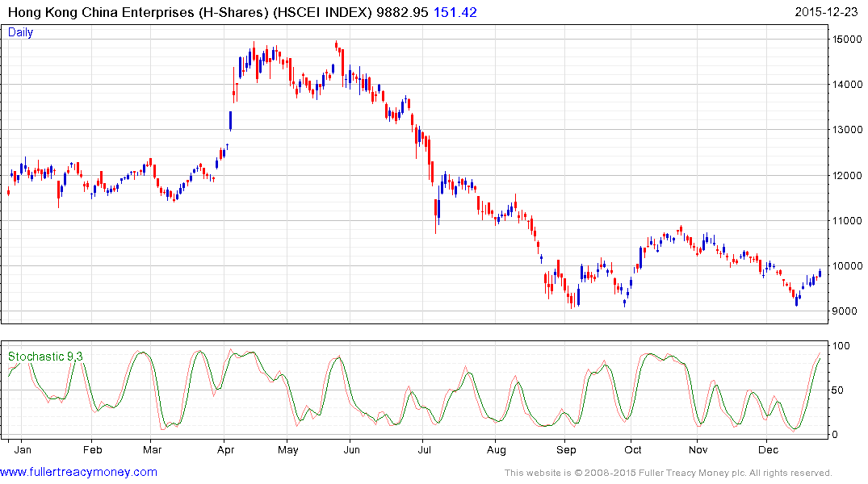Select the Oct label on the time axis
Viewport: 868px width, 484px height.
633,449
